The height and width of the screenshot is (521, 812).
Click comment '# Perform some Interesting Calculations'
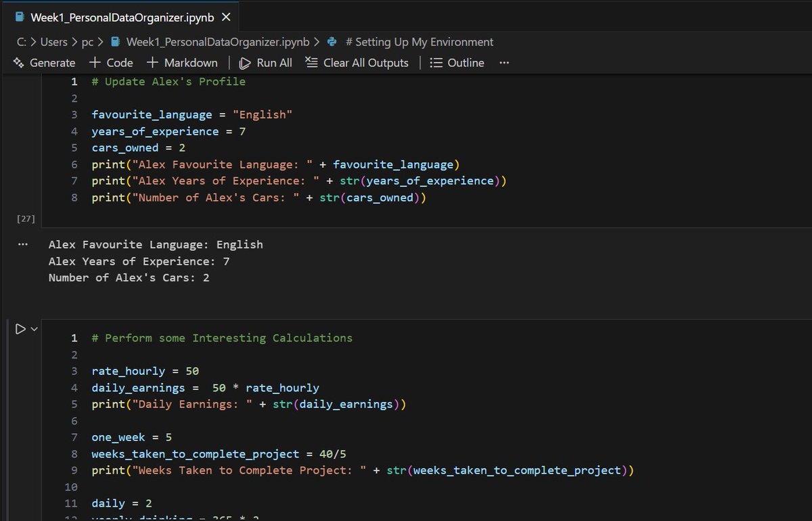[222, 338]
